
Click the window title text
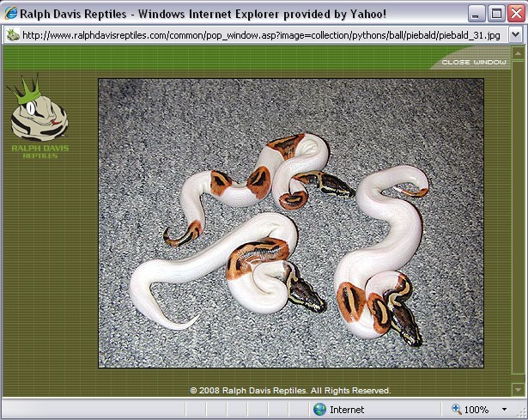tap(203, 14)
